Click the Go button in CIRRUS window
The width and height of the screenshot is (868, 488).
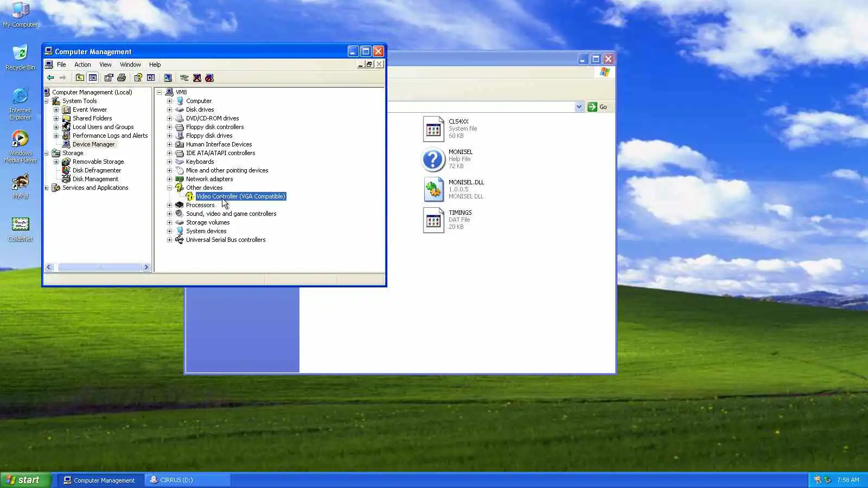pyautogui.click(x=598, y=107)
